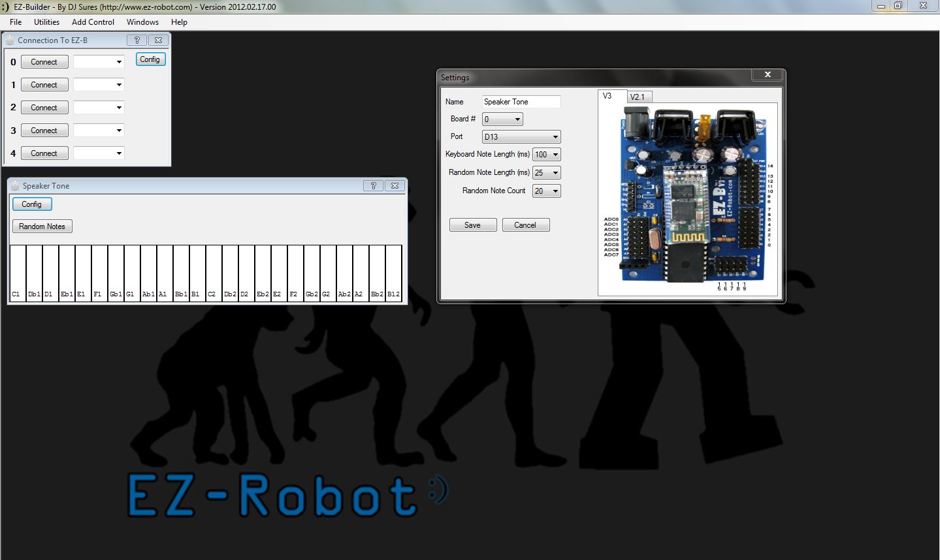Switch to the V2.1 board tab
This screenshot has width=940, height=560.
639,97
